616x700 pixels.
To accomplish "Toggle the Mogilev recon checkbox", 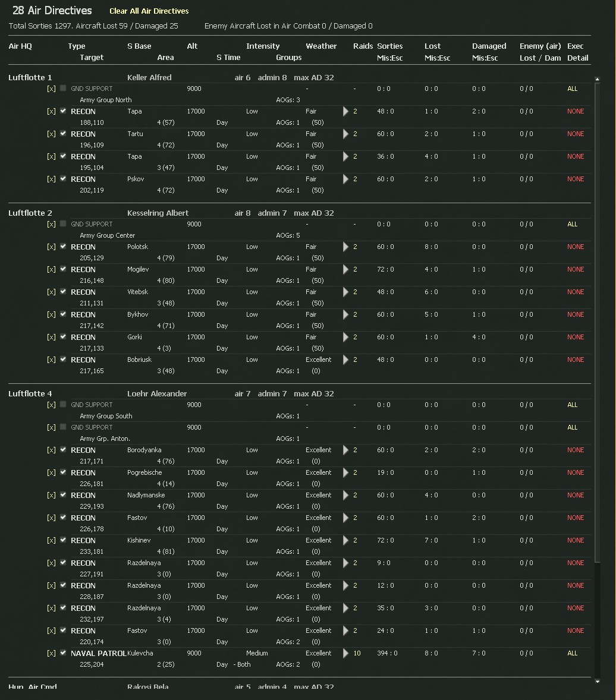I will click(x=63, y=269).
